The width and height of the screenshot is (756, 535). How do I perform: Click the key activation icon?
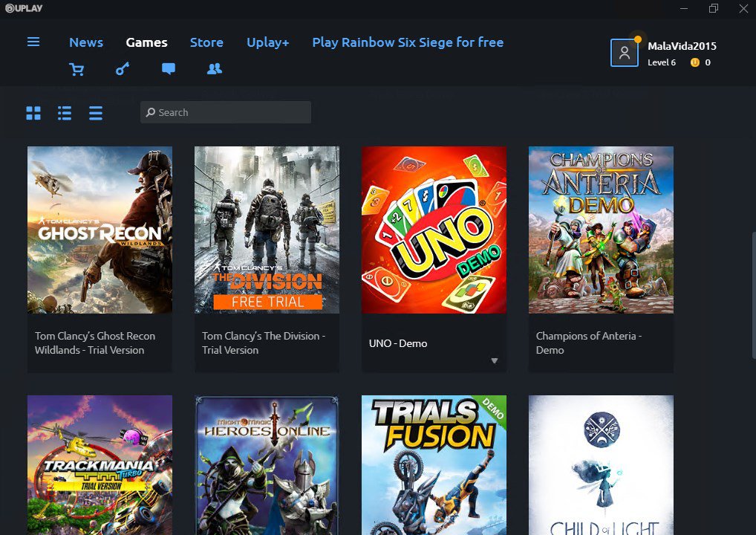coord(122,69)
